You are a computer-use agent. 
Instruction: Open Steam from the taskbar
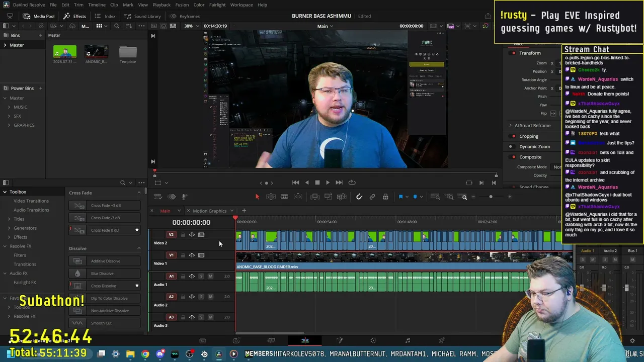point(204,354)
